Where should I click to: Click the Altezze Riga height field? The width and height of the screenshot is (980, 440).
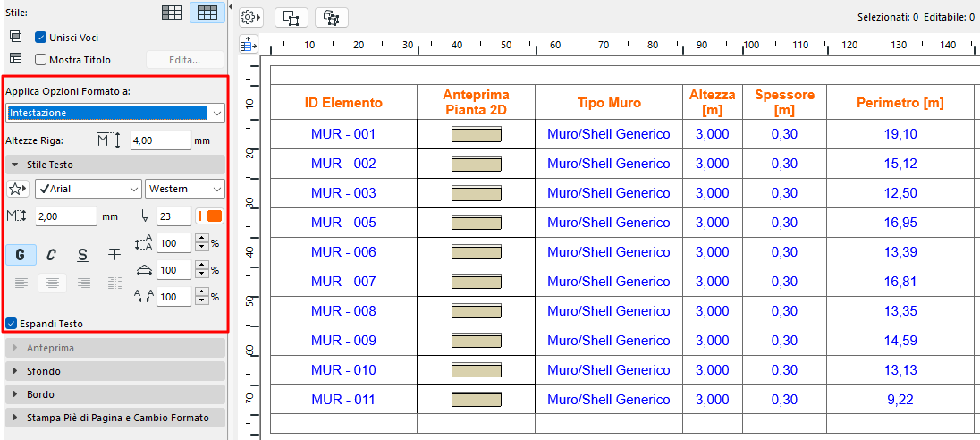click(x=160, y=140)
